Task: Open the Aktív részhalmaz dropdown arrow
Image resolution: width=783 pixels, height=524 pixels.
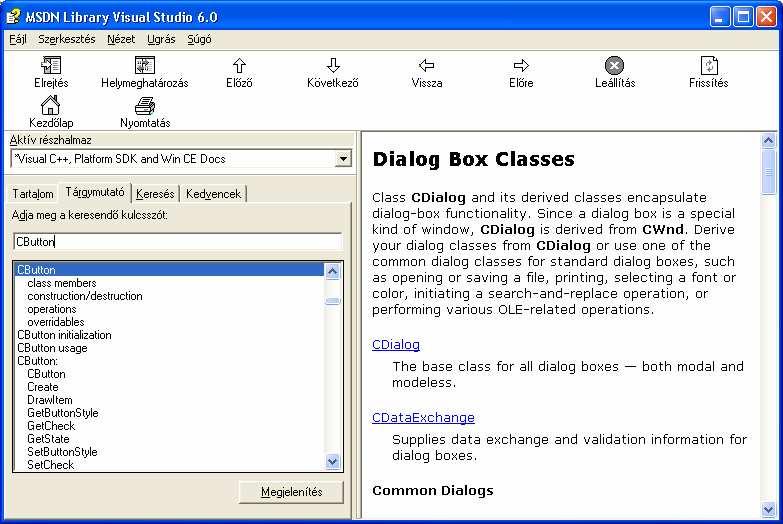Action: pyautogui.click(x=343, y=159)
